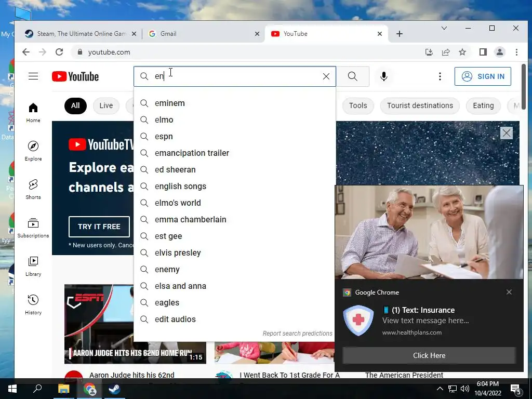532x399 pixels.
Task: Open Chrome's share page icon
Action: pyautogui.click(x=445, y=52)
